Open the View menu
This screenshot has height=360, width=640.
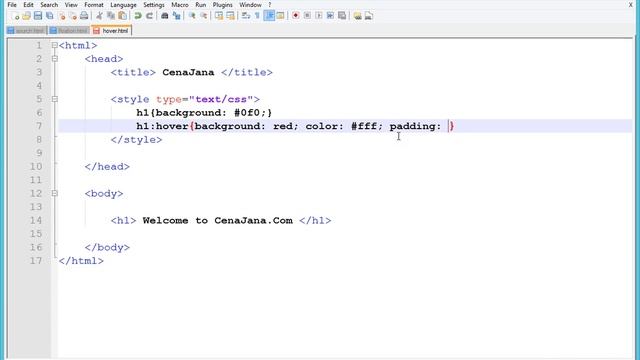71,5
